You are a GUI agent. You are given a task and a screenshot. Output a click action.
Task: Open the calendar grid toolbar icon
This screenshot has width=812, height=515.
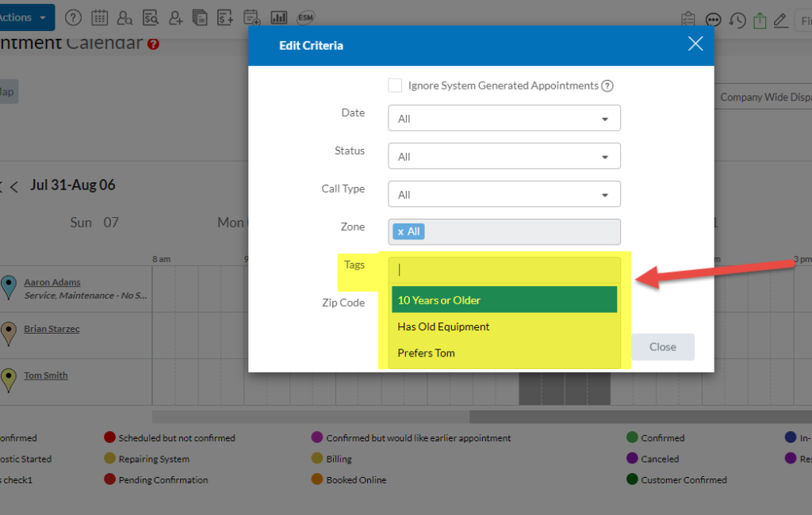pyautogui.click(x=99, y=17)
